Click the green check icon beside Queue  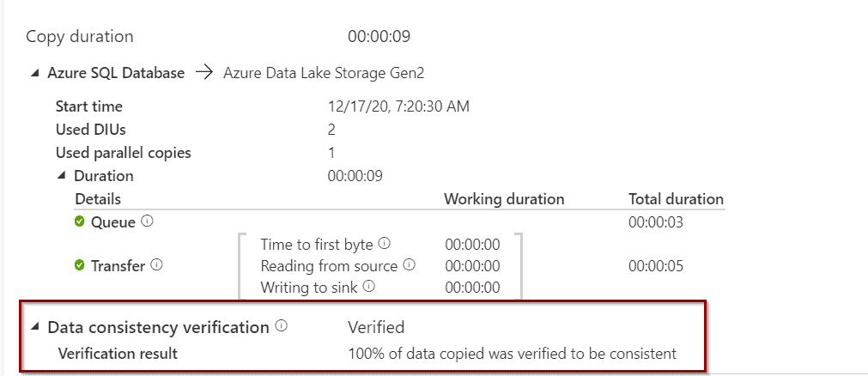(80, 222)
